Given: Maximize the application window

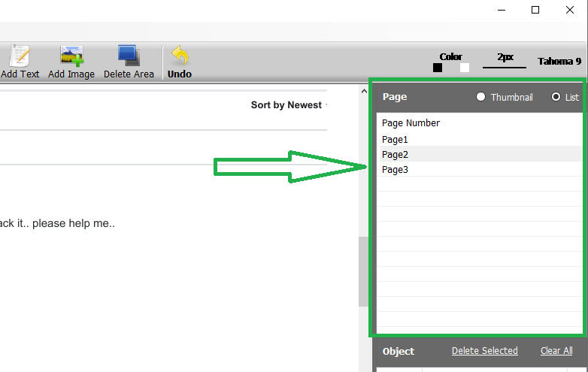Looking at the screenshot, I should click(x=535, y=10).
